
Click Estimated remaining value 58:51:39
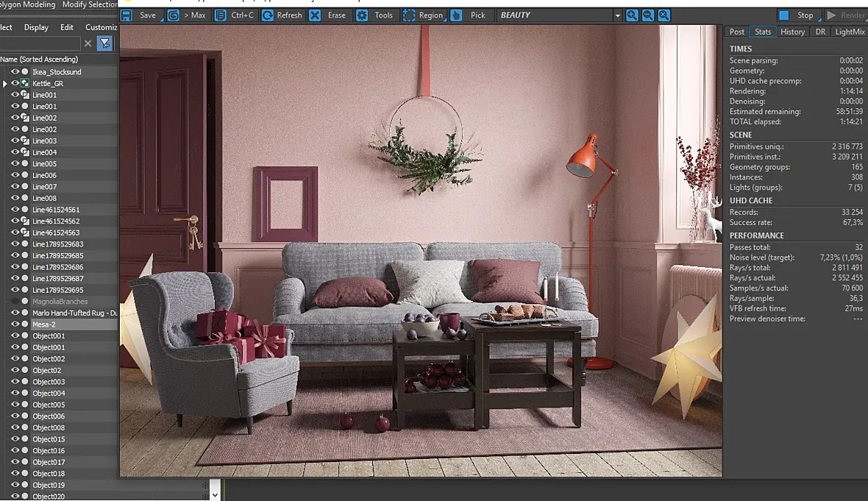click(849, 111)
